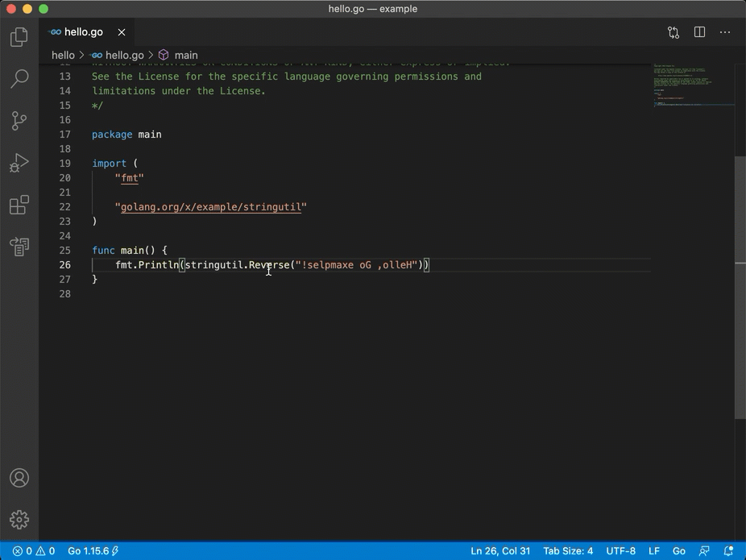
Task: Open the Search view
Action: coord(19,78)
